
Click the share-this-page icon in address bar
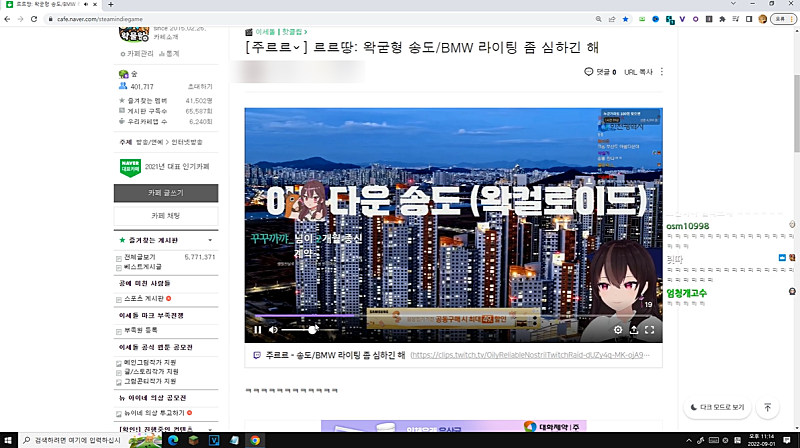point(612,19)
